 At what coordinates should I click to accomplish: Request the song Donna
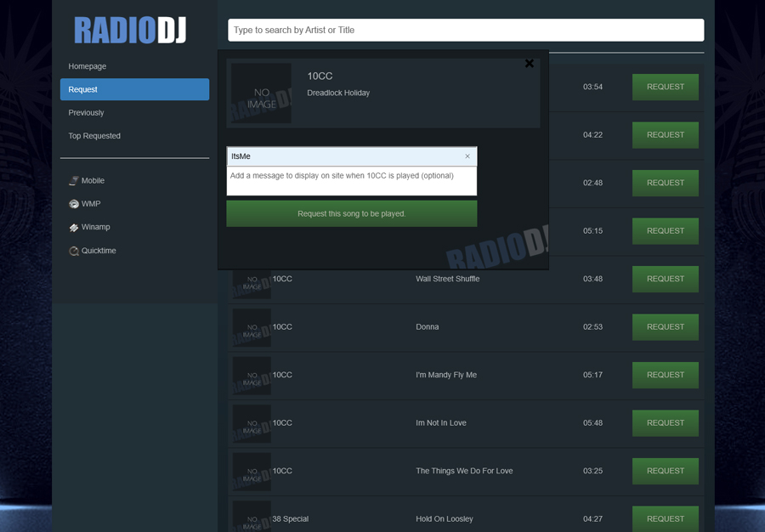tap(665, 327)
